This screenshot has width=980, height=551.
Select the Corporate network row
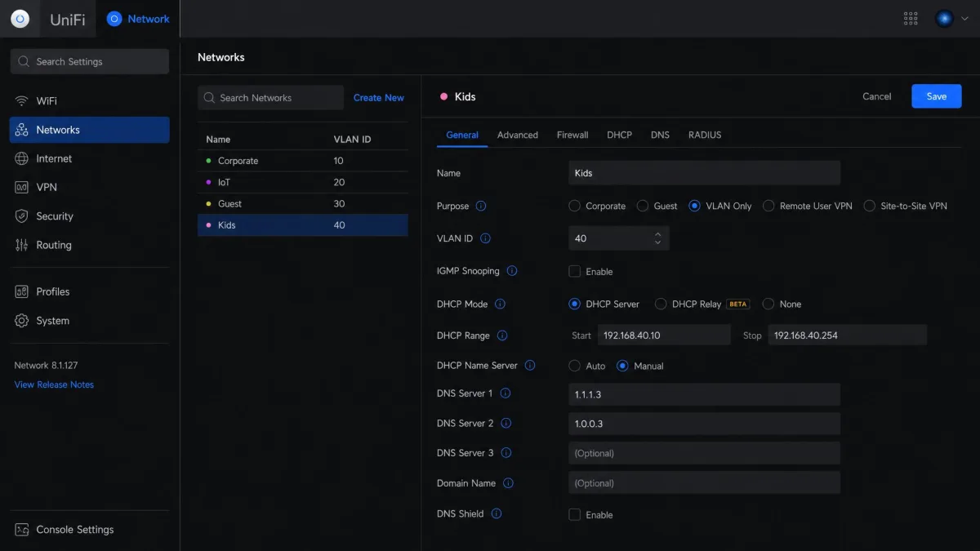pos(303,161)
